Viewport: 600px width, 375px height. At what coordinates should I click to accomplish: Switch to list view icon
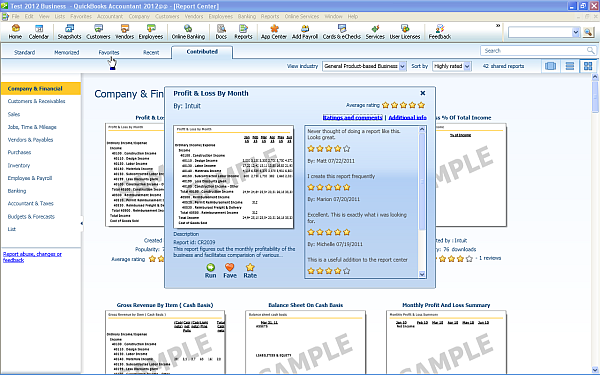click(570, 66)
